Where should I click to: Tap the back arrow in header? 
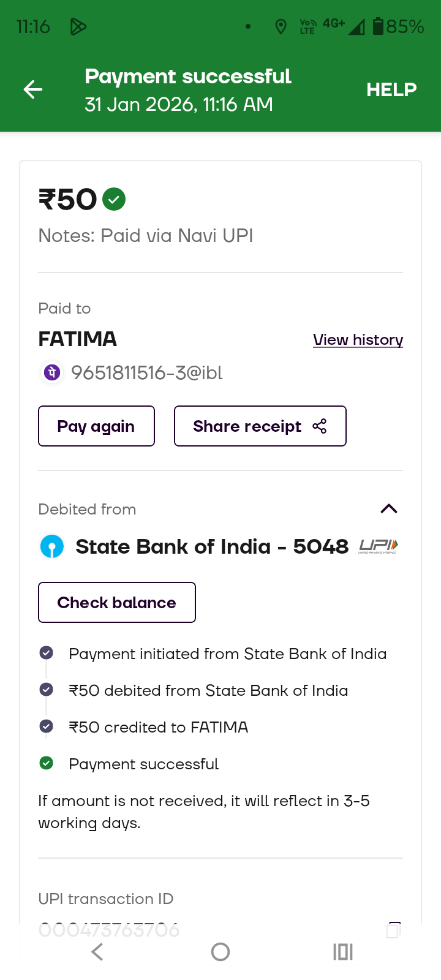click(33, 90)
